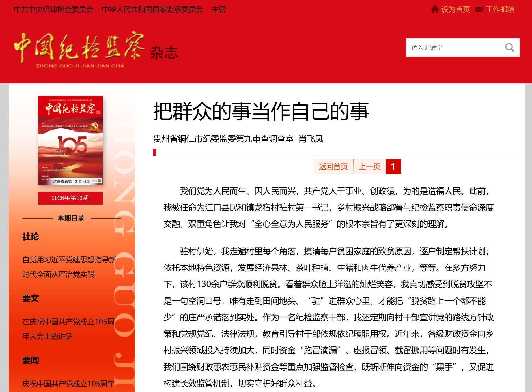532x392 pixels.
Task: Open the 庆祝中国共产党成立105周年 news link
Action: (68, 384)
